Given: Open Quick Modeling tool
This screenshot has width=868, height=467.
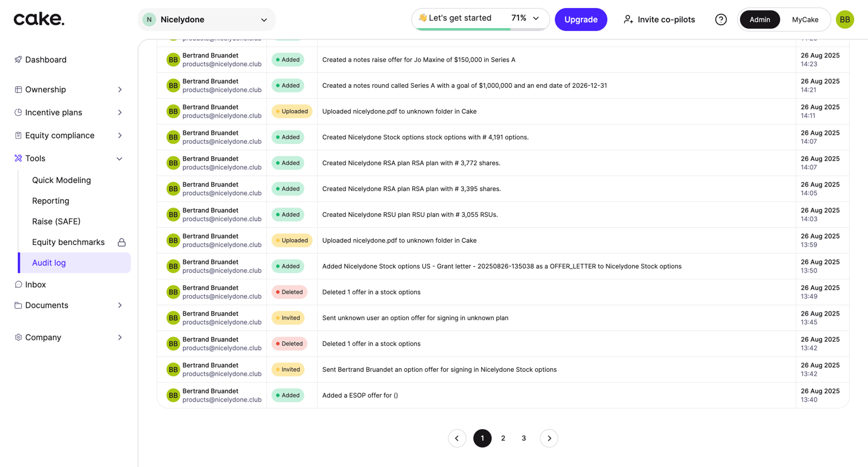Looking at the screenshot, I should click(61, 180).
